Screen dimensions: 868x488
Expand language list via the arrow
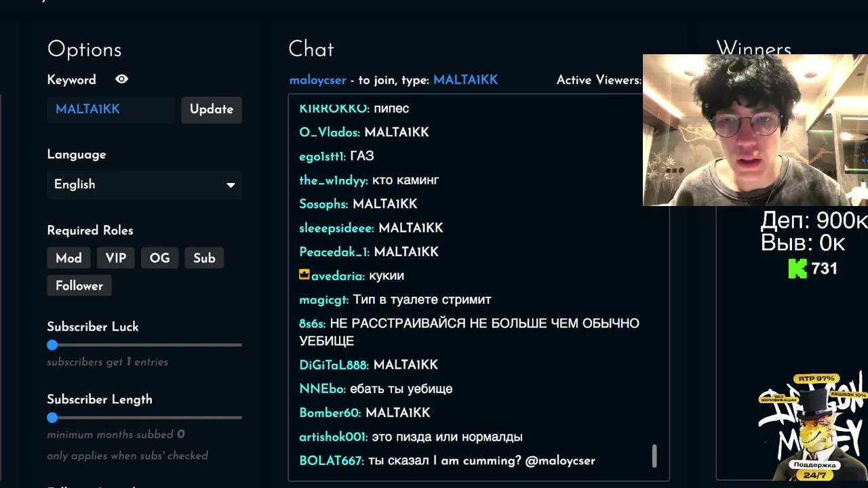[x=231, y=185]
